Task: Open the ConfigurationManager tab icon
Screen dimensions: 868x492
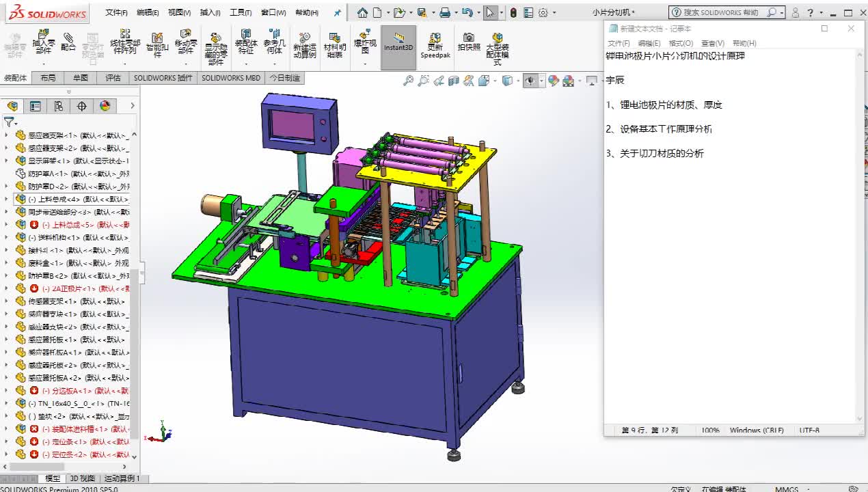Action: (x=58, y=106)
